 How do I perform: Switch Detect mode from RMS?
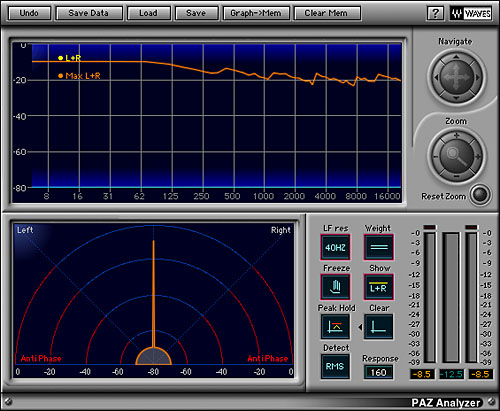click(x=335, y=366)
